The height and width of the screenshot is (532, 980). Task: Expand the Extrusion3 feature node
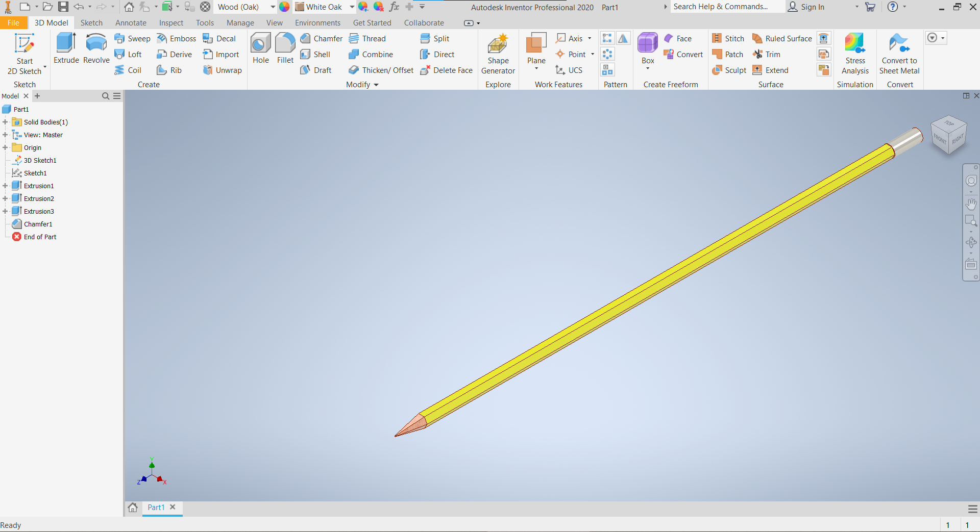click(5, 211)
